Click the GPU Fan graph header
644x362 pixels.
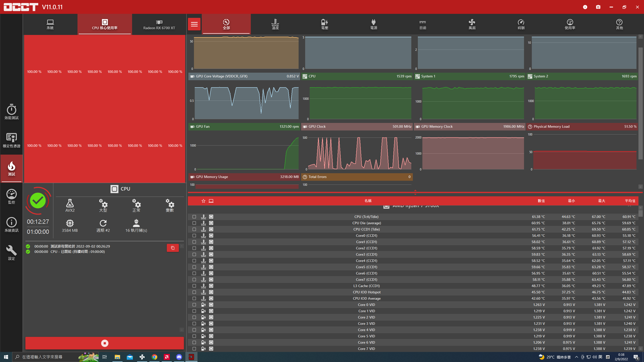[x=244, y=127]
